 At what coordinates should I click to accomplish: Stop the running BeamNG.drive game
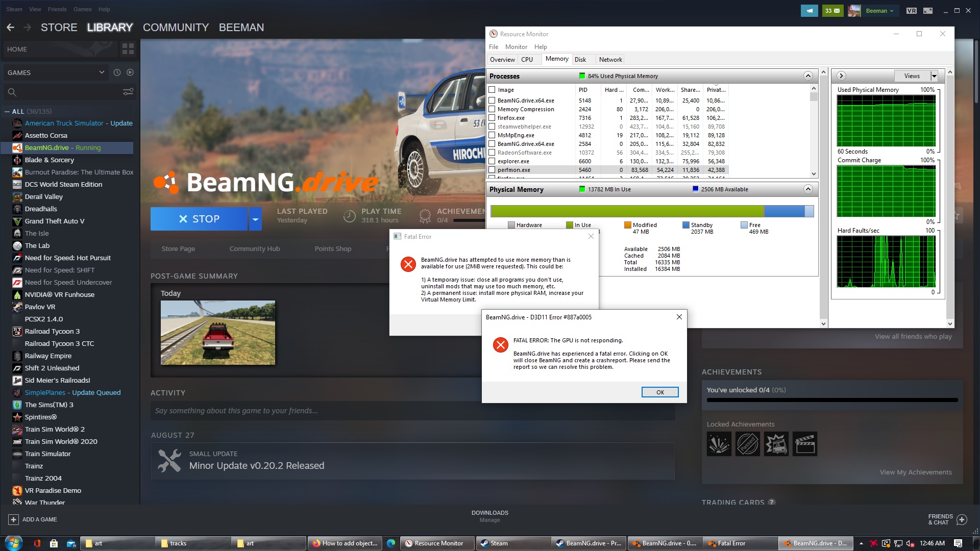199,219
